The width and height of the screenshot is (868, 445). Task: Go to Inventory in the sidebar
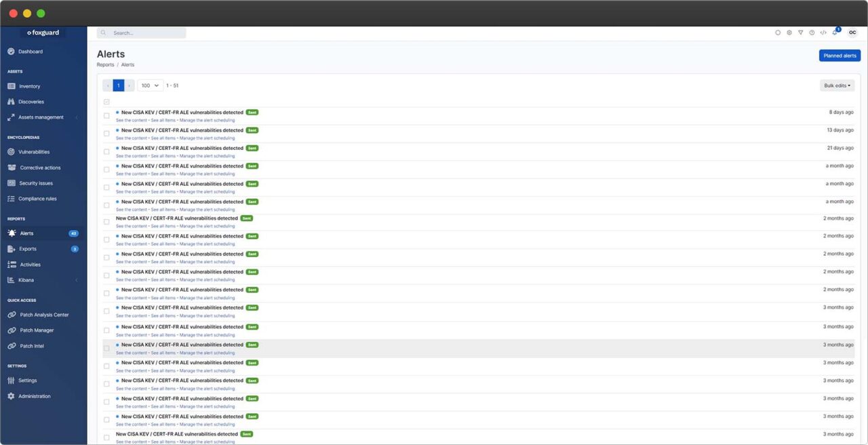[x=29, y=86]
